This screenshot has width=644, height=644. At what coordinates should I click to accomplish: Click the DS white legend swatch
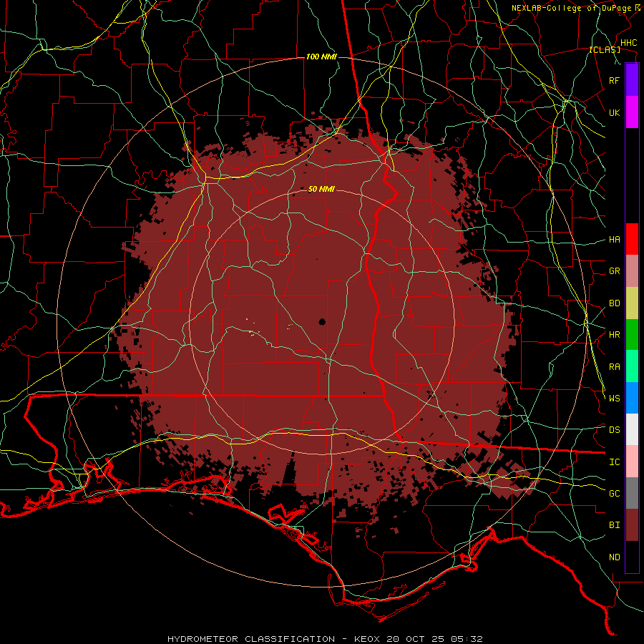click(632, 429)
